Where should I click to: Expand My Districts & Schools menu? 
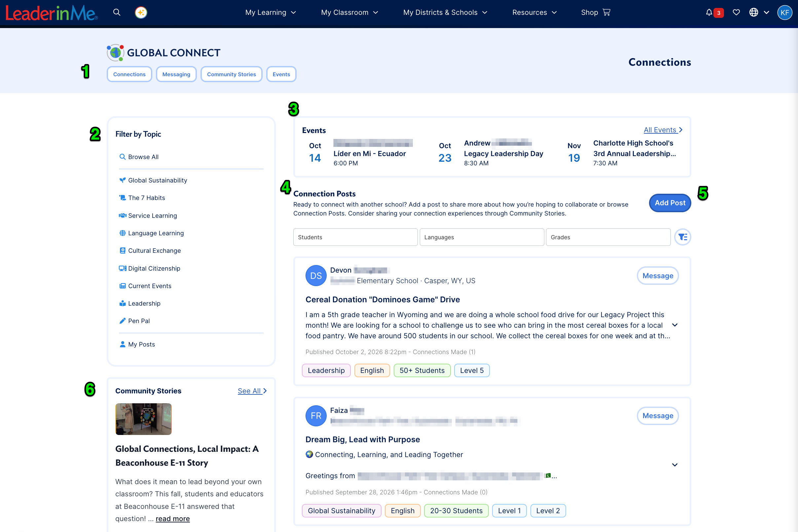[x=445, y=13]
